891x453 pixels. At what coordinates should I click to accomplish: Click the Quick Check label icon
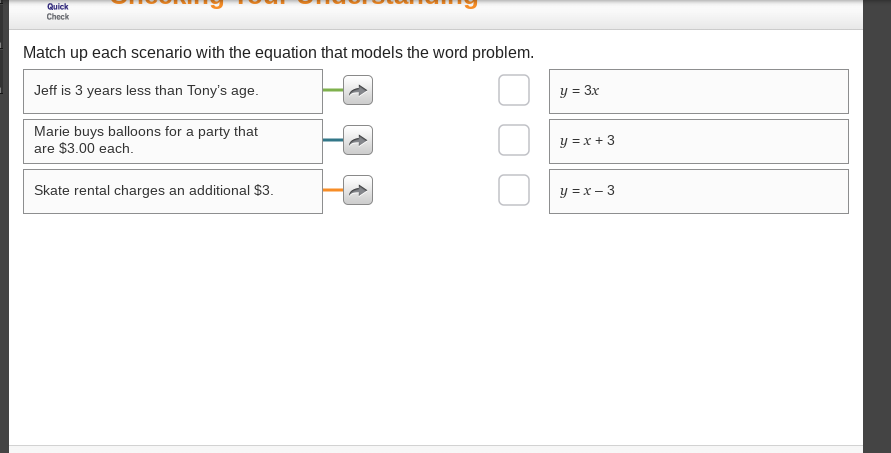point(58,11)
